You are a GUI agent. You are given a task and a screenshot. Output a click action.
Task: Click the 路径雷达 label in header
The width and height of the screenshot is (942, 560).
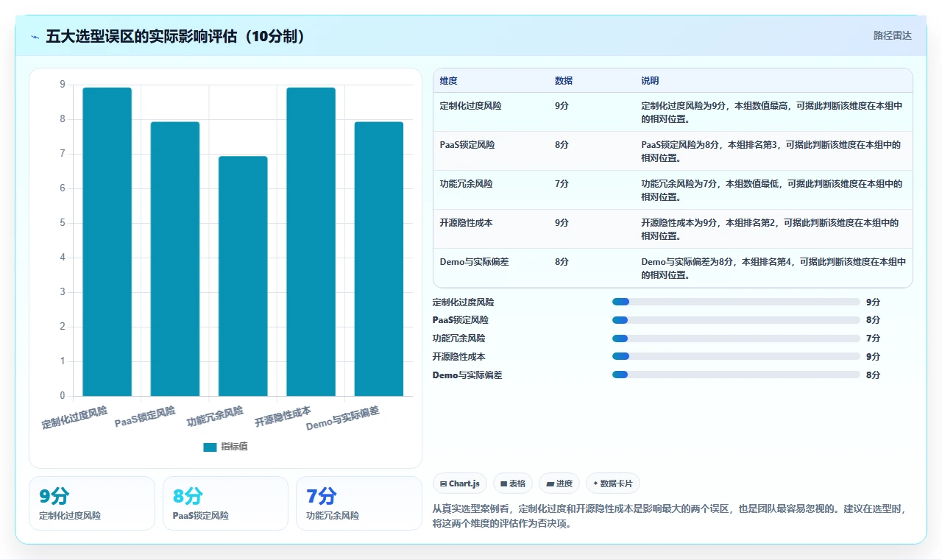(x=892, y=35)
